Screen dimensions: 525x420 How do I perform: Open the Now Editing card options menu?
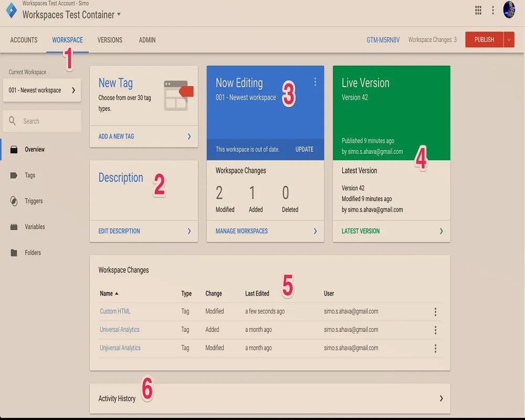point(315,81)
